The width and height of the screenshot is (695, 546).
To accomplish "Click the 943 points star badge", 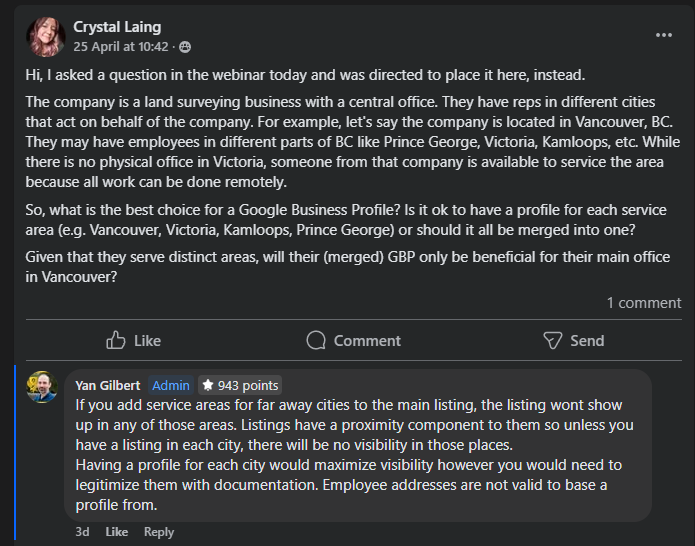I will coord(240,385).
